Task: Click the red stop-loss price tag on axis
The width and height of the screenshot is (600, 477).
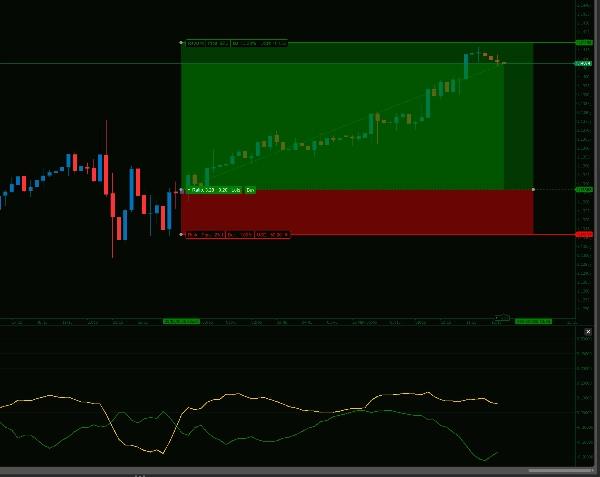Action: [584, 234]
